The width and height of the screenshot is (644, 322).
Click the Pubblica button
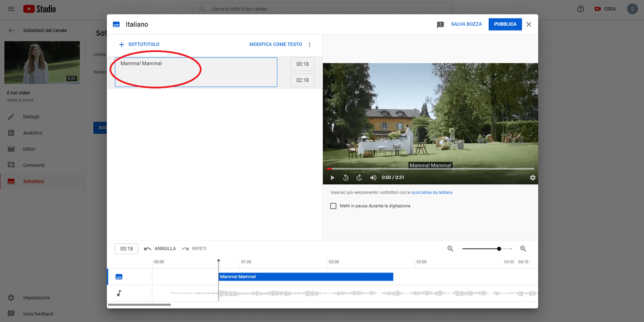click(505, 24)
